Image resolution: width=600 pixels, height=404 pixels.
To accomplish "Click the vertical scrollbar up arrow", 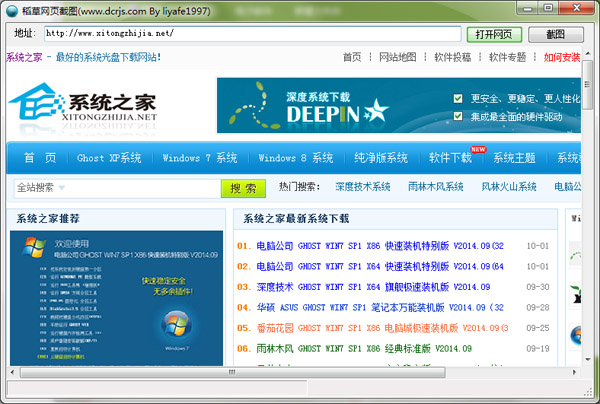I will click(587, 54).
